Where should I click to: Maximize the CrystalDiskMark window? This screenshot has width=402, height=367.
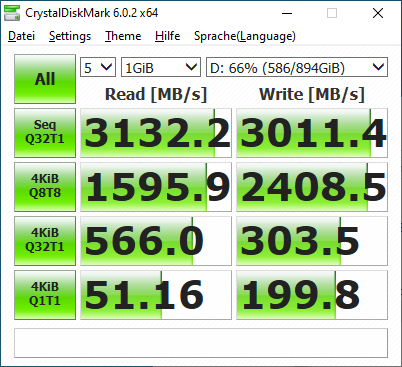pyautogui.click(x=332, y=13)
